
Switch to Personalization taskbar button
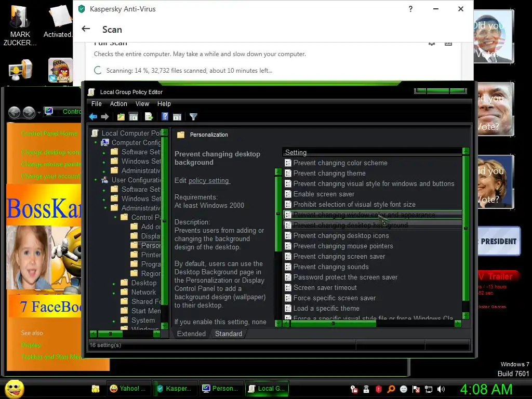click(x=220, y=389)
